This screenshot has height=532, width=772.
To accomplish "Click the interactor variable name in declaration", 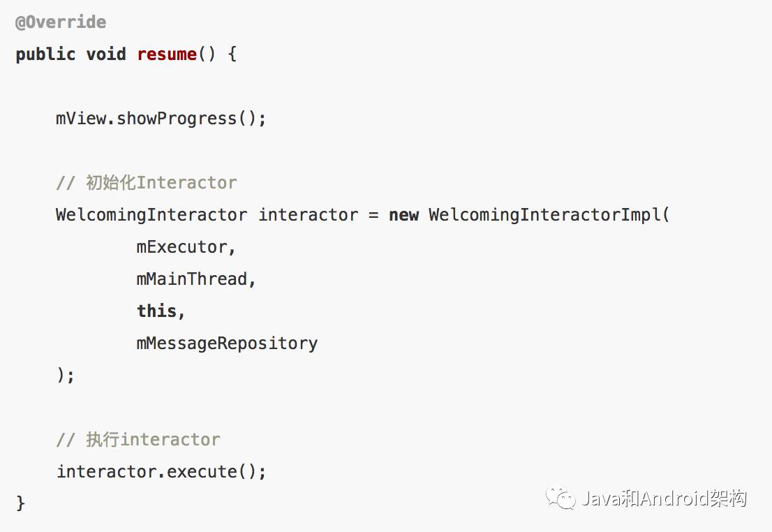I will pyautogui.click(x=309, y=215).
